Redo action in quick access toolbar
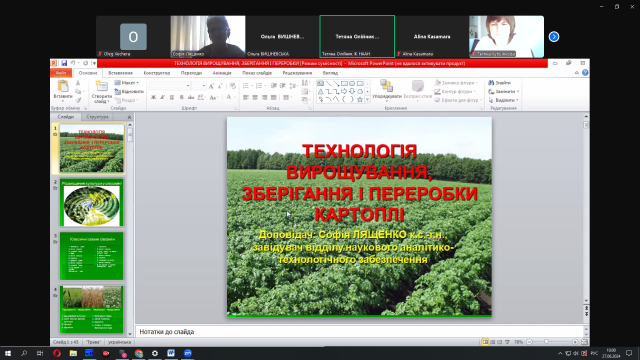This screenshot has width=640, height=360. coord(85,63)
